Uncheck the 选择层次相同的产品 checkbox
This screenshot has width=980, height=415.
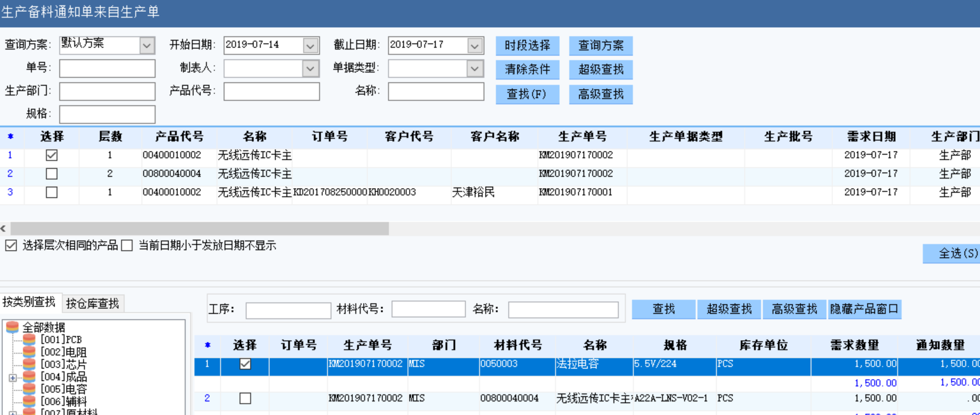click(11, 246)
